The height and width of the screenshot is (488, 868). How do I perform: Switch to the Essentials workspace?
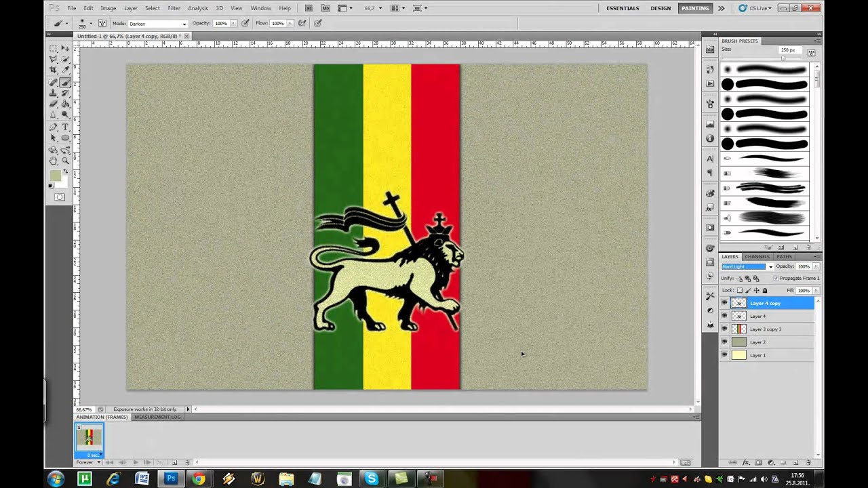pyautogui.click(x=623, y=8)
